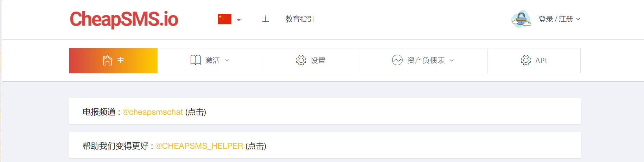Click the CheapSMS.io logo
Screen dimensions: 644x162
pyautogui.click(x=124, y=19)
